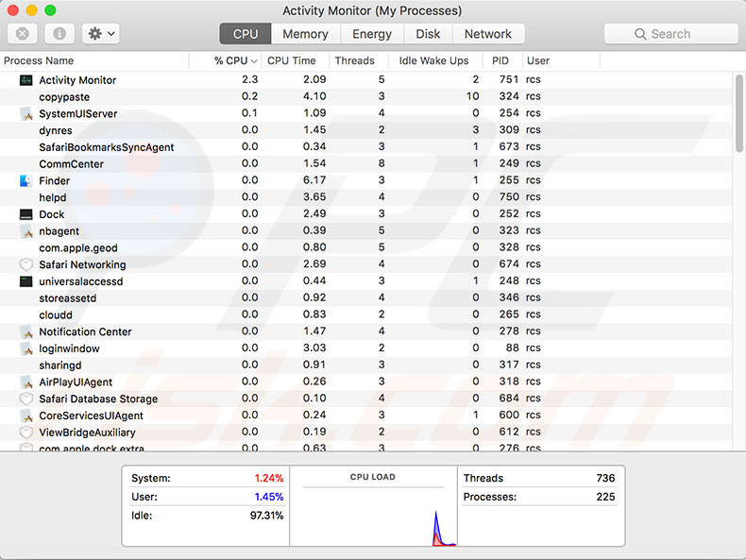This screenshot has height=560, width=746.
Task: Sort by Threads column header
Action: tap(359, 60)
